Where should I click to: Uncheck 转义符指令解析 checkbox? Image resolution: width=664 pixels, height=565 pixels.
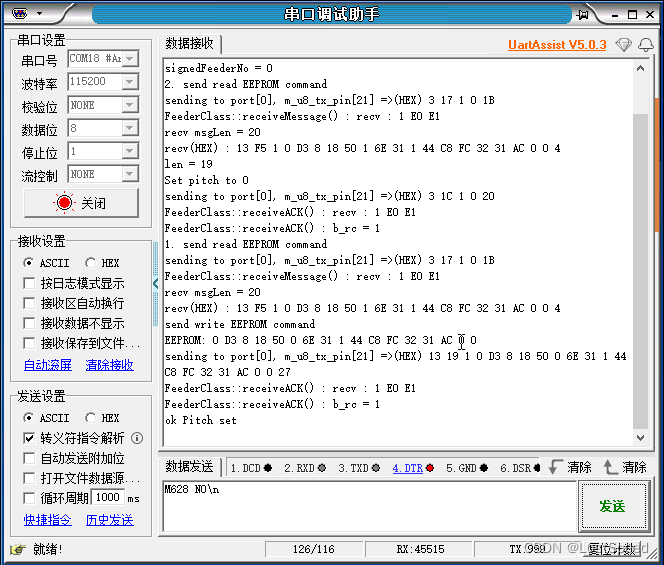[29, 438]
